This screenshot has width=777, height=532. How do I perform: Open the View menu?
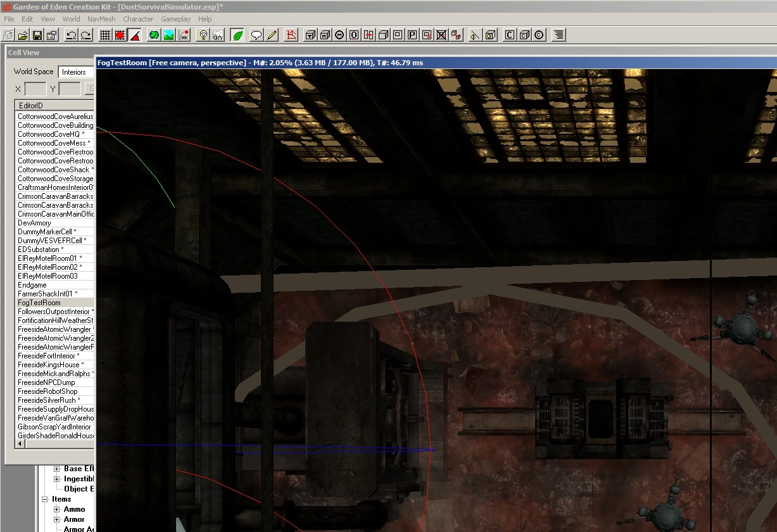48,19
